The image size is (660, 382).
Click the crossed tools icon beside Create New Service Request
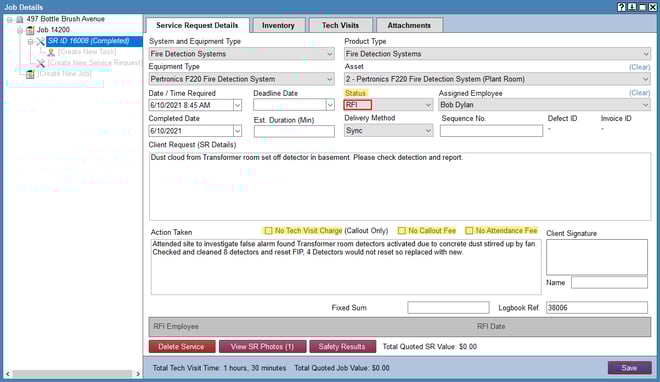(40, 63)
